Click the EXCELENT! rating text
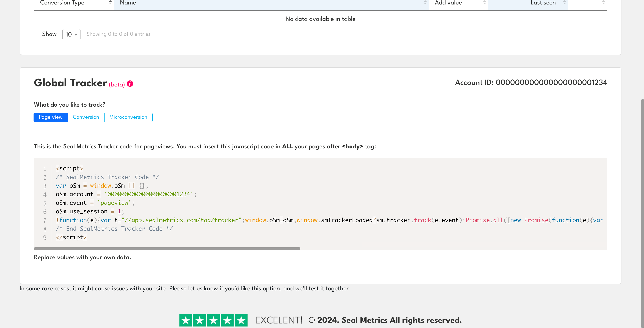The width and height of the screenshot is (644, 328). click(279, 320)
